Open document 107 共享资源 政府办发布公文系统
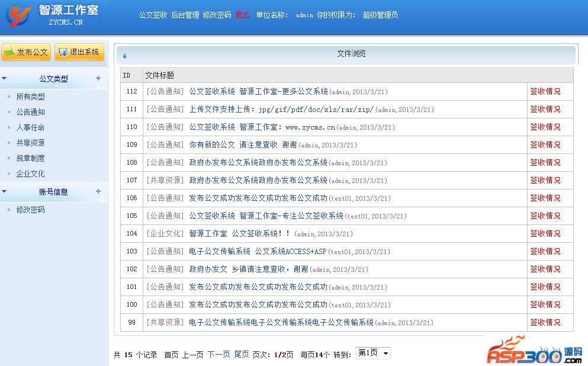The width and height of the screenshot is (588, 366). (258, 181)
